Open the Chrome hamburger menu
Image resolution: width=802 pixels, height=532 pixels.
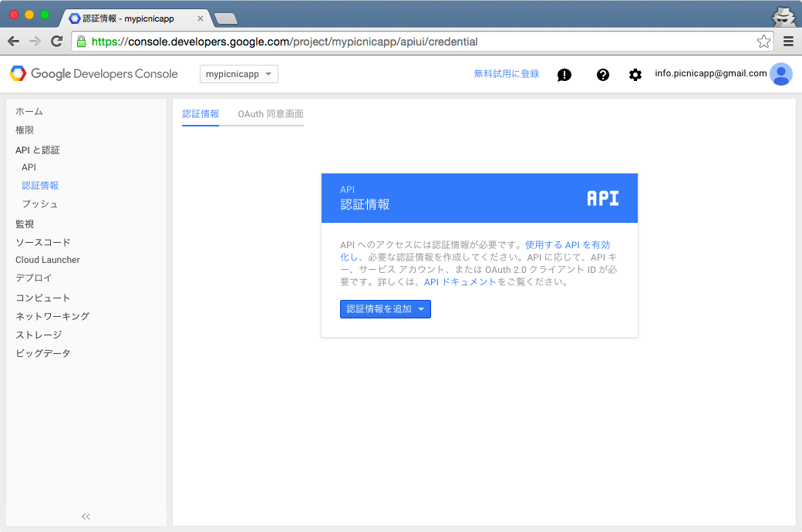click(789, 42)
